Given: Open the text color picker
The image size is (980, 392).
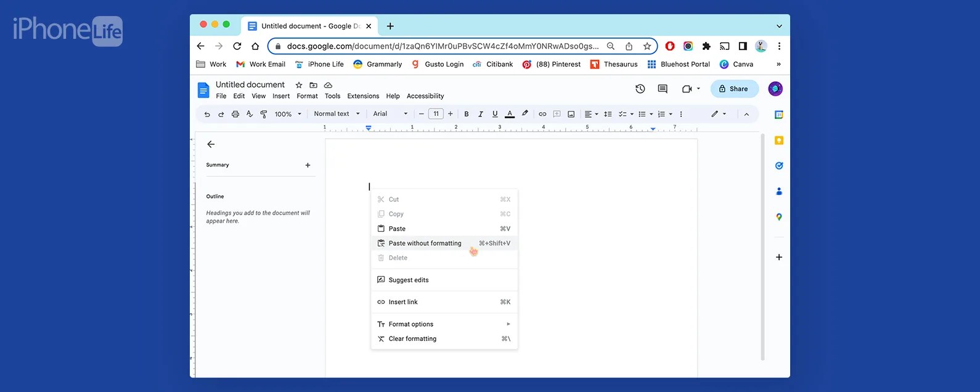Looking at the screenshot, I should point(510,114).
